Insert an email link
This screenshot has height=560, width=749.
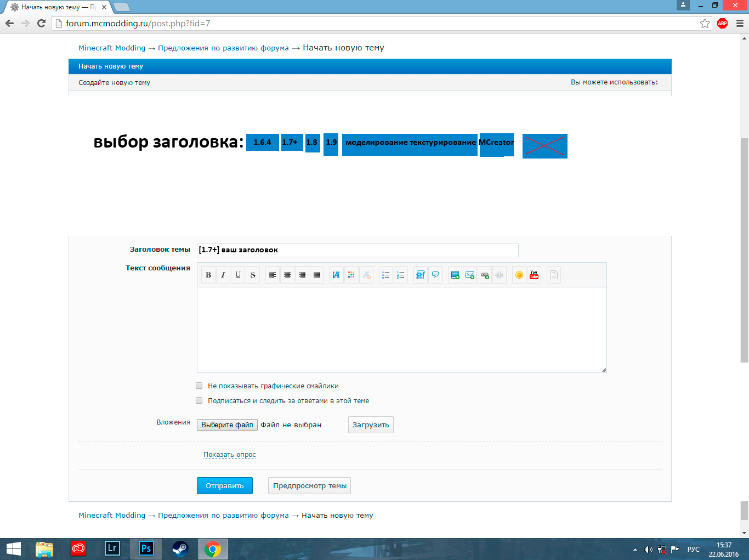[x=470, y=275]
